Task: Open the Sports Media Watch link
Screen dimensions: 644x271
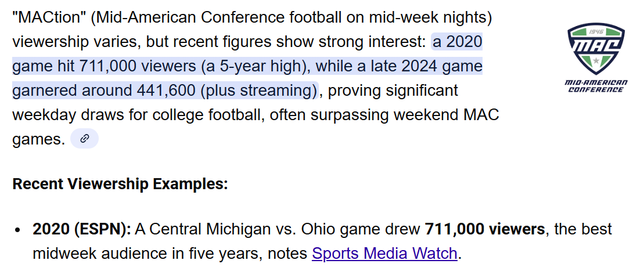Action: pos(384,254)
